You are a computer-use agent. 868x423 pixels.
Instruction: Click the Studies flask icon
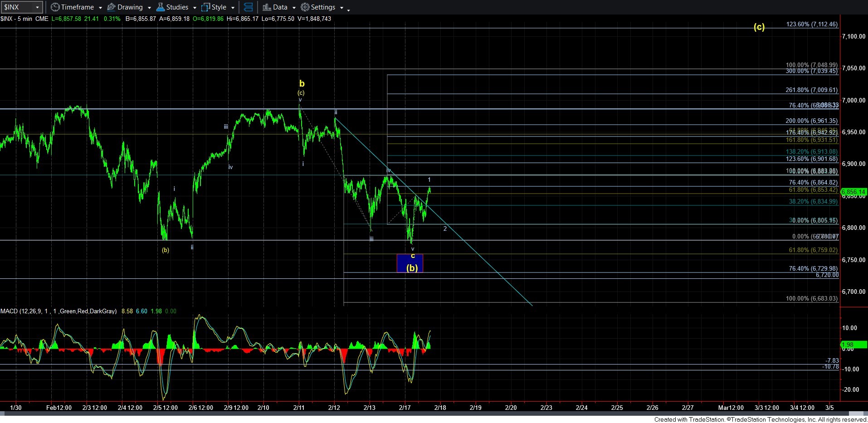160,7
